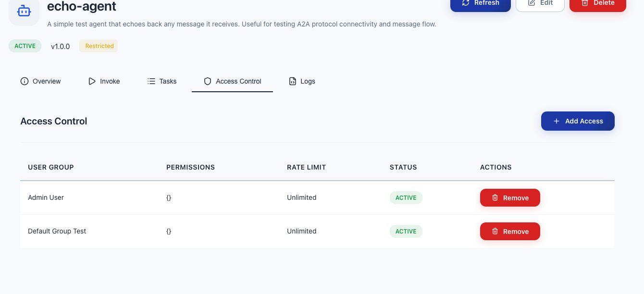
Task: Click the plus icon on Add Access
Action: tap(557, 121)
